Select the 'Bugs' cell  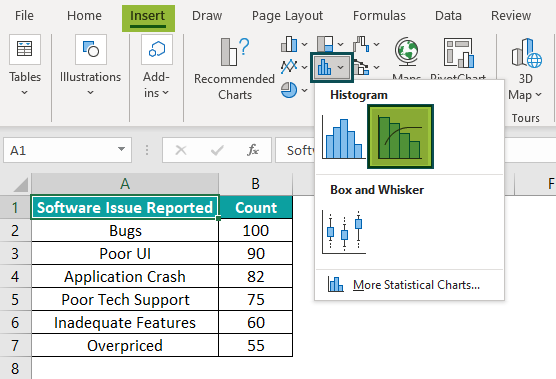coord(125,230)
